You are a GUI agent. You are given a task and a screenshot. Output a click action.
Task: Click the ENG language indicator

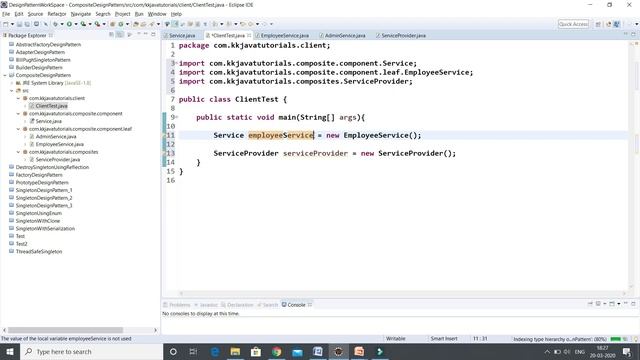pos(580,351)
